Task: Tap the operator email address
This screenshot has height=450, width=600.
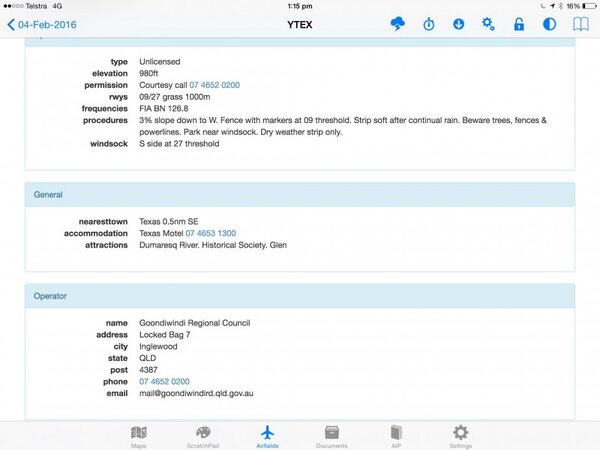Action: tap(196, 393)
